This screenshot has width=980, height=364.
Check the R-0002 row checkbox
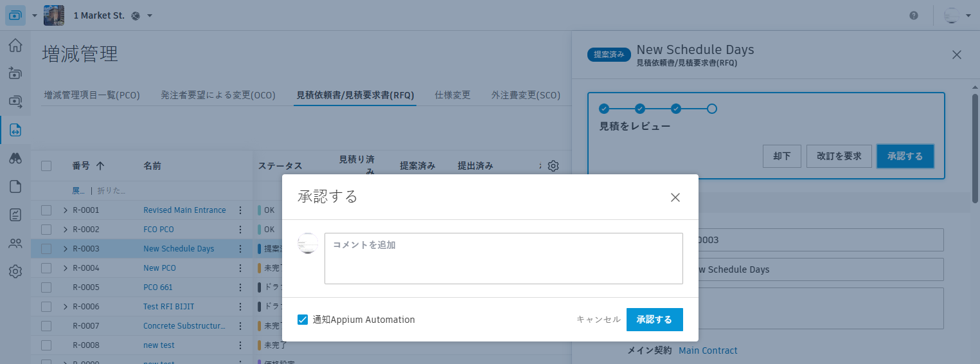coord(46,230)
